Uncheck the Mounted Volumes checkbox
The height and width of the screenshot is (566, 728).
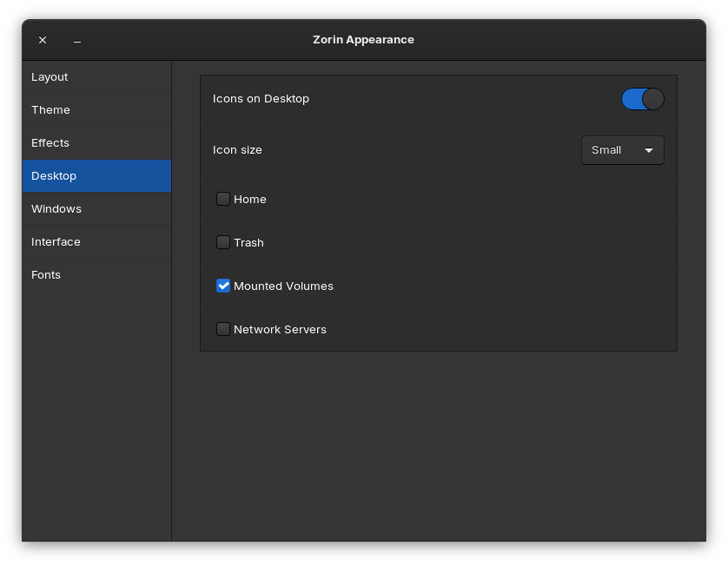(223, 286)
